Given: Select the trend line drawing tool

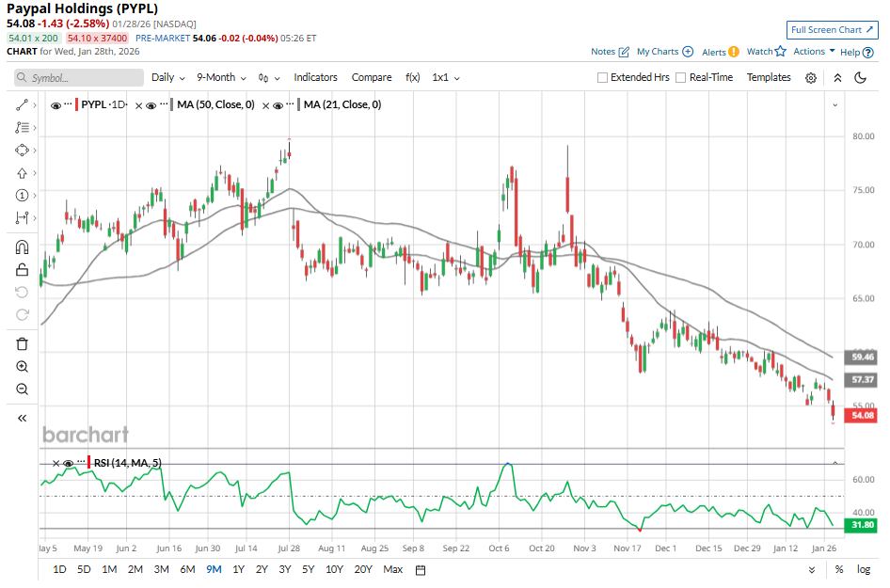Looking at the screenshot, I should (x=23, y=105).
